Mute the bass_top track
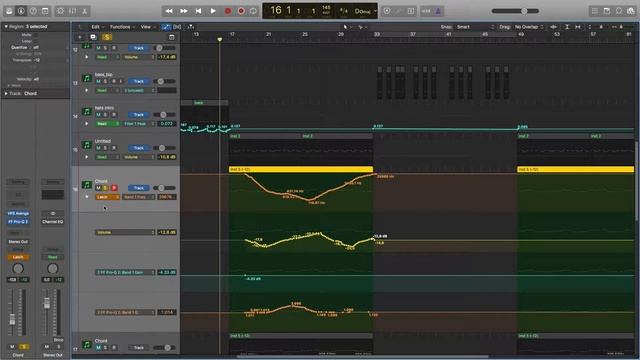The image size is (640, 360). pos(98,81)
